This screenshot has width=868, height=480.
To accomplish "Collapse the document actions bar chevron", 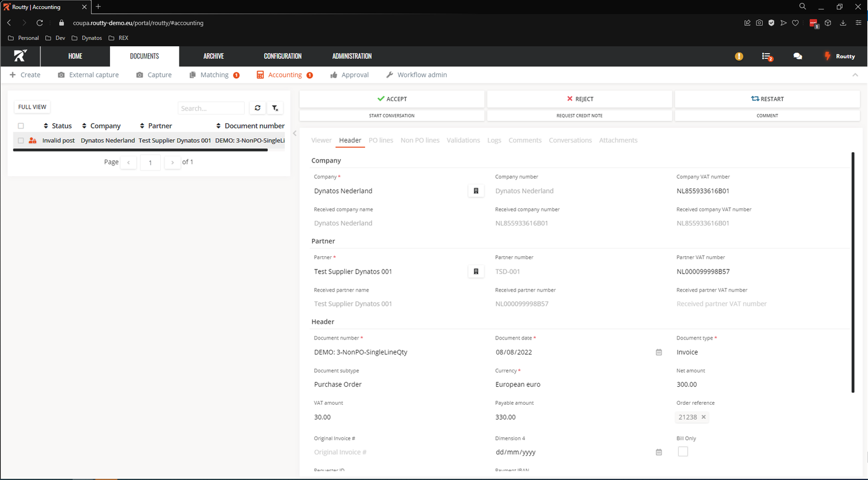I will (x=855, y=75).
